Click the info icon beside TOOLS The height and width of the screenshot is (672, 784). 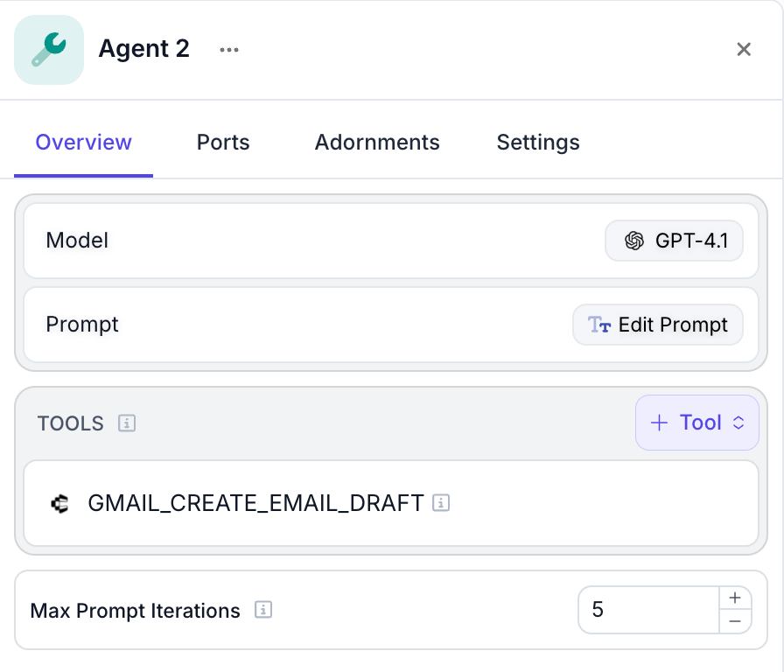click(127, 423)
